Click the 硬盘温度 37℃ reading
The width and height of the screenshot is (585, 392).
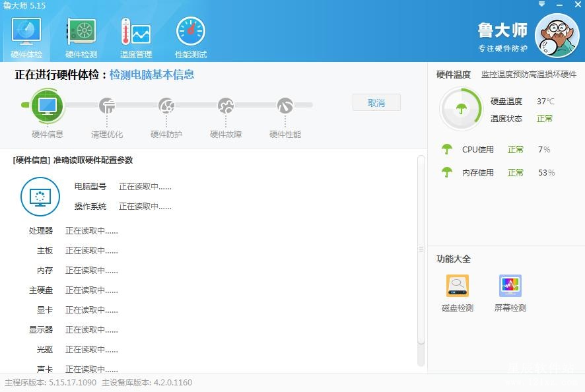click(x=545, y=102)
